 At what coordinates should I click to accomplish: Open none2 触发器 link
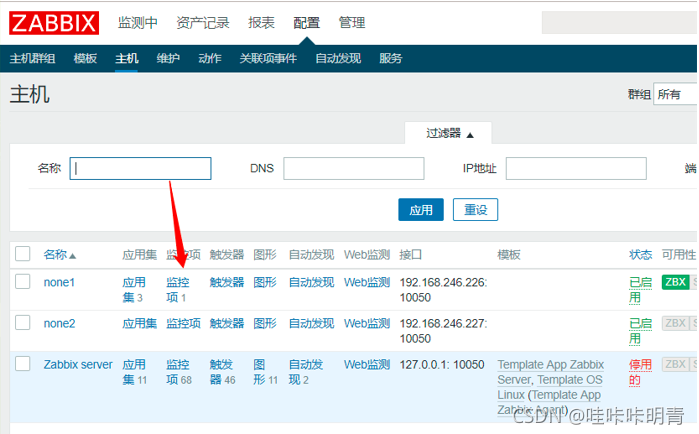pyautogui.click(x=227, y=323)
